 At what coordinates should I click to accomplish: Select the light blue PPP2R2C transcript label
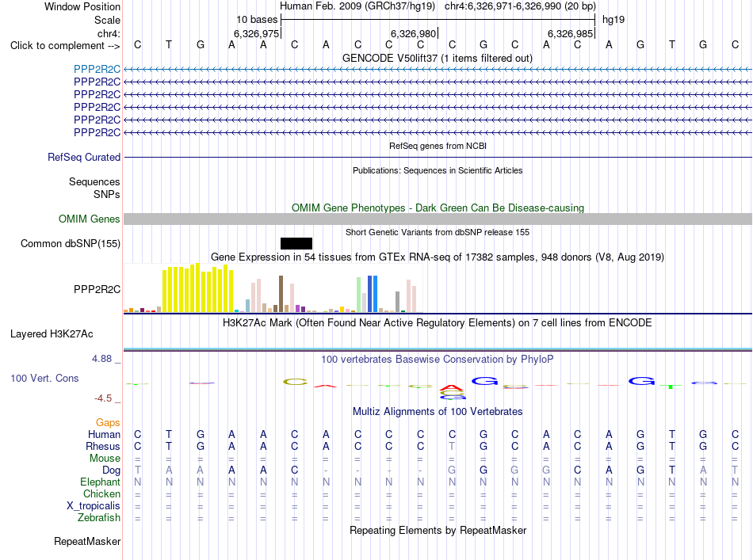[x=97, y=70]
